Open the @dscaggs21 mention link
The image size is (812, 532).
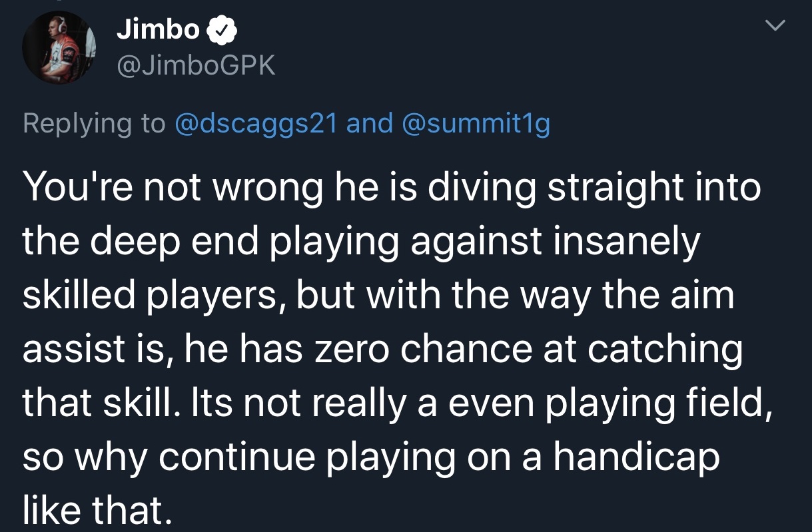pos(256,123)
